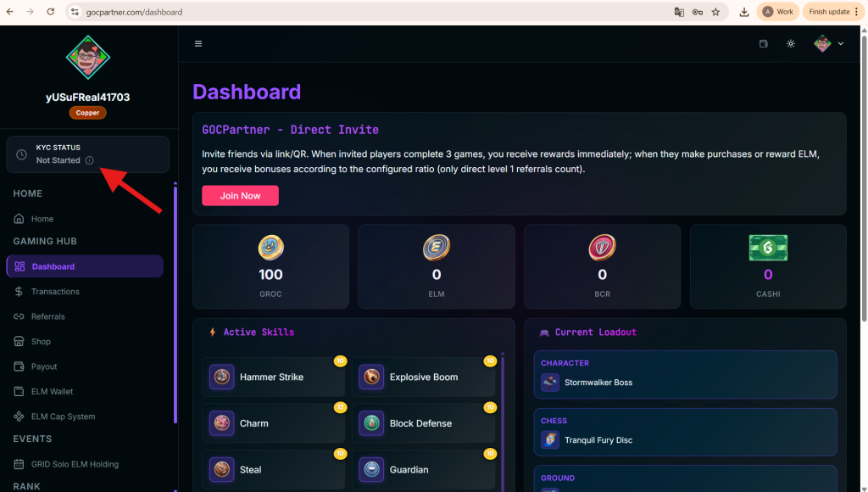Click the browser downloads icon
The width and height of the screenshot is (868, 492).
(x=744, y=12)
